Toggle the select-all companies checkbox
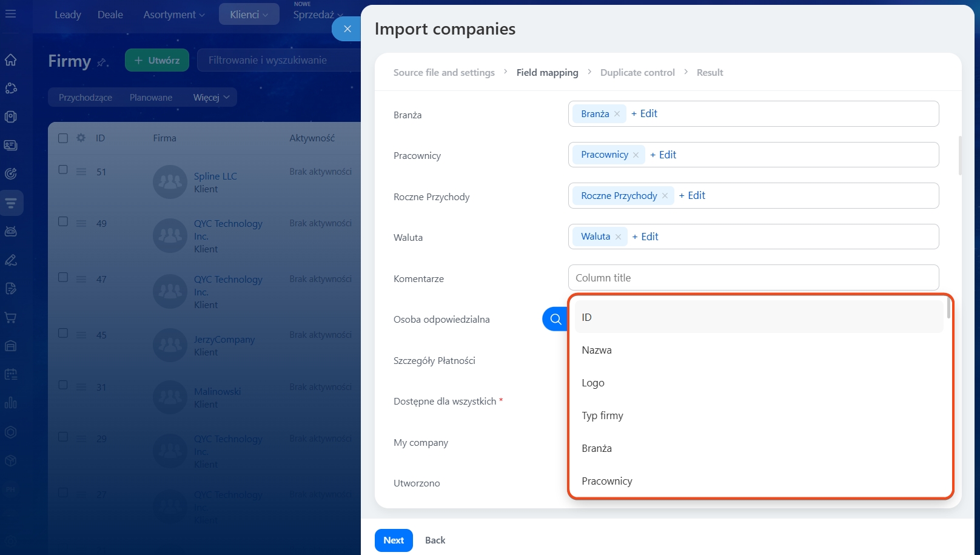Image resolution: width=980 pixels, height=555 pixels. [63, 138]
